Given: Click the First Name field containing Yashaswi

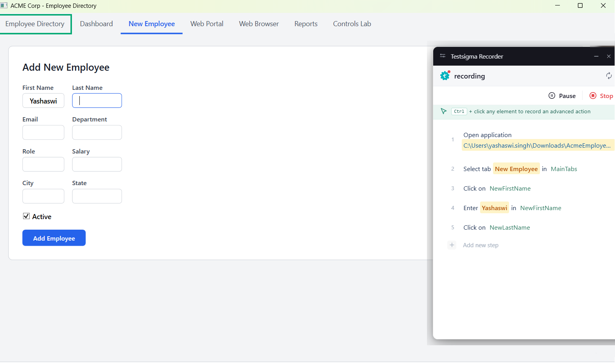Looking at the screenshot, I should [x=43, y=101].
